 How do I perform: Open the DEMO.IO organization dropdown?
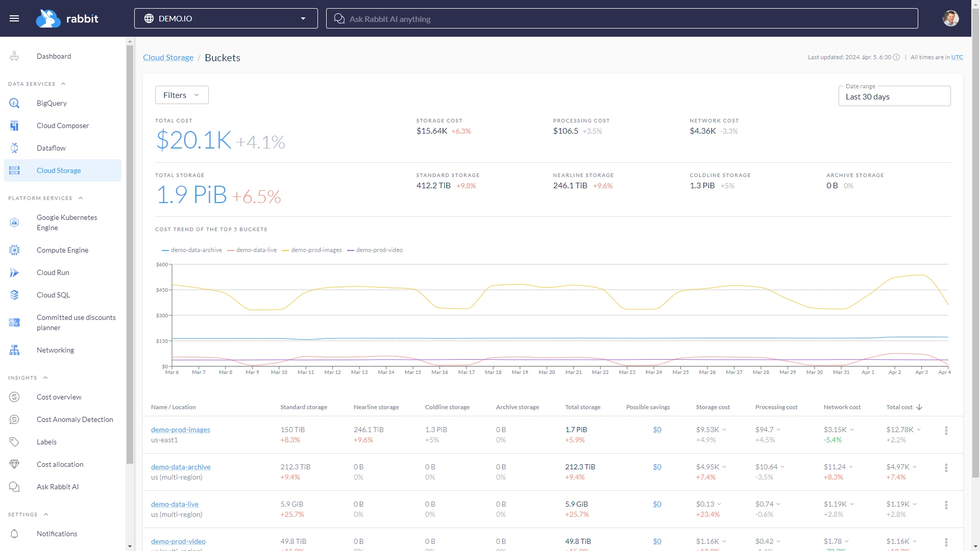coord(226,18)
